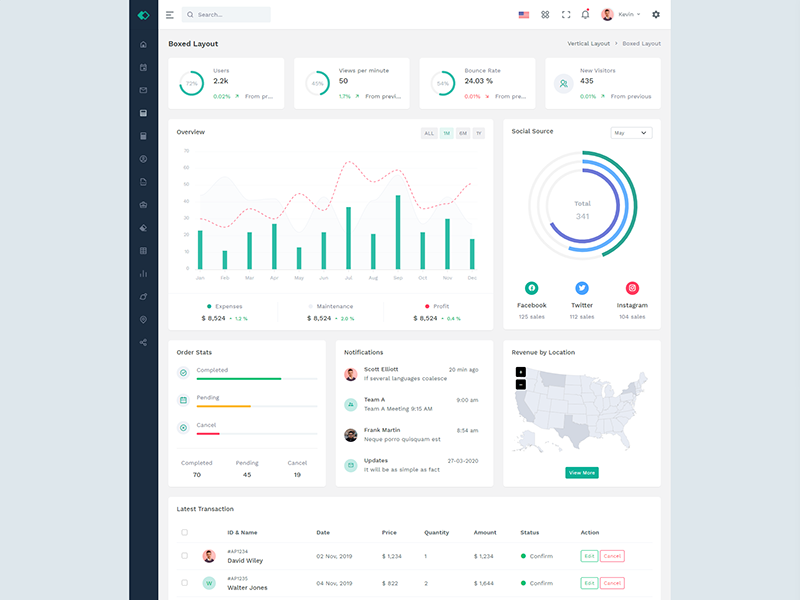Select the checkbox for Walter Jones row
The image size is (800, 600).
(184, 582)
